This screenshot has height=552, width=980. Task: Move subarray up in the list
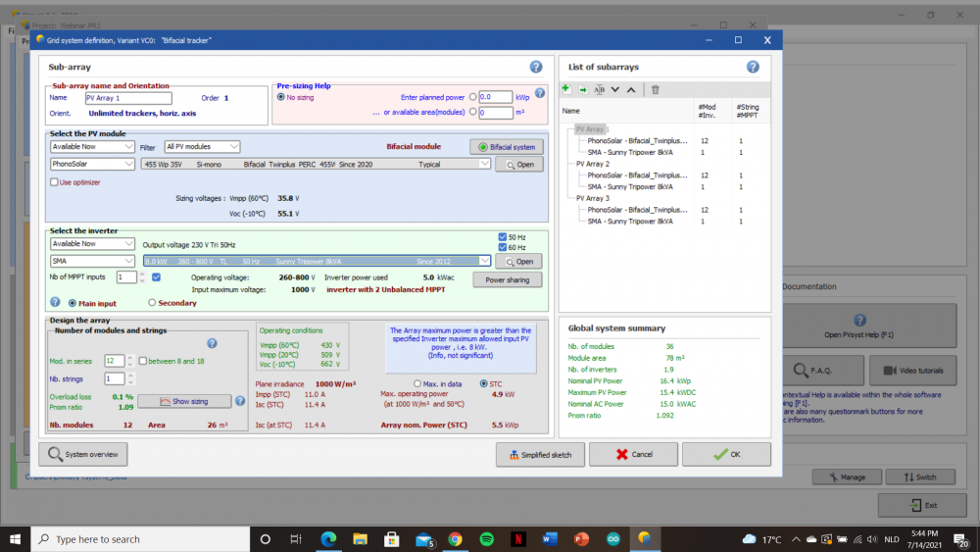631,89
